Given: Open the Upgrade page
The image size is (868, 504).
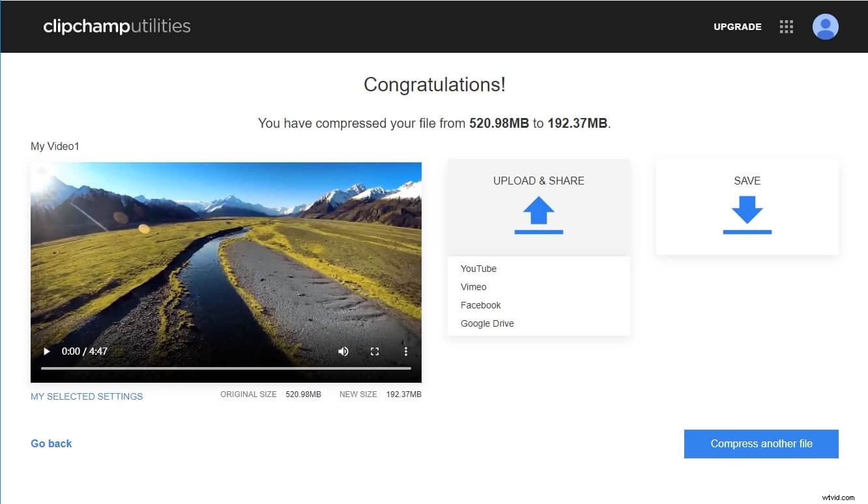Looking at the screenshot, I should [737, 27].
